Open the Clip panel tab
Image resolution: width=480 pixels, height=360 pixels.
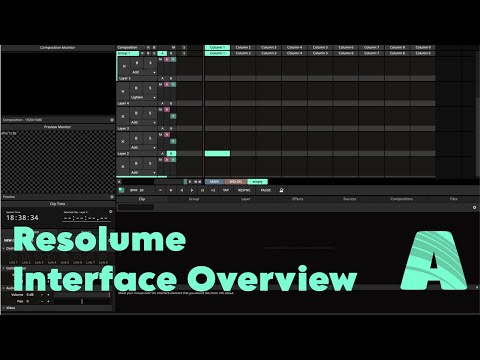[142, 199]
